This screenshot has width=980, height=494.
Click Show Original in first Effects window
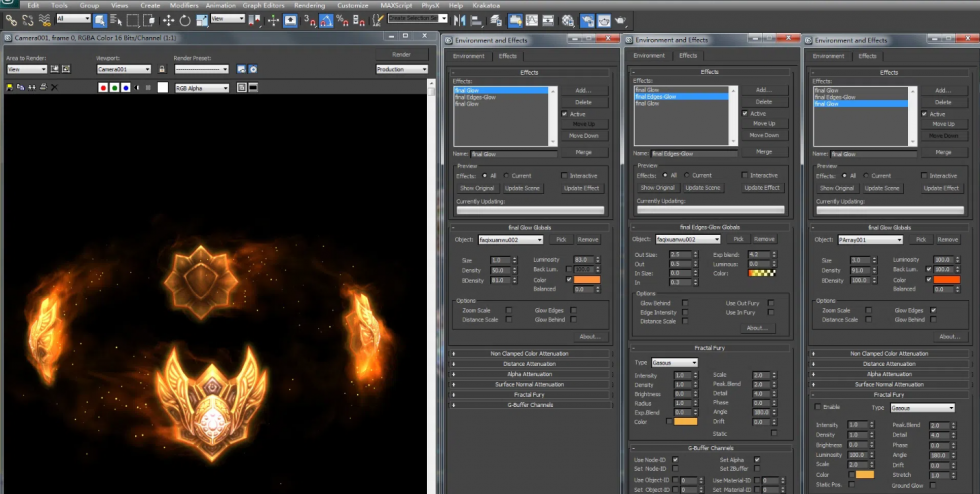click(477, 188)
